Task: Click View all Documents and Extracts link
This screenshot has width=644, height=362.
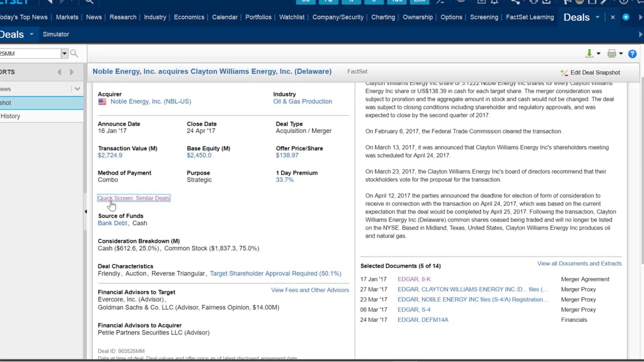Action: tap(580, 263)
